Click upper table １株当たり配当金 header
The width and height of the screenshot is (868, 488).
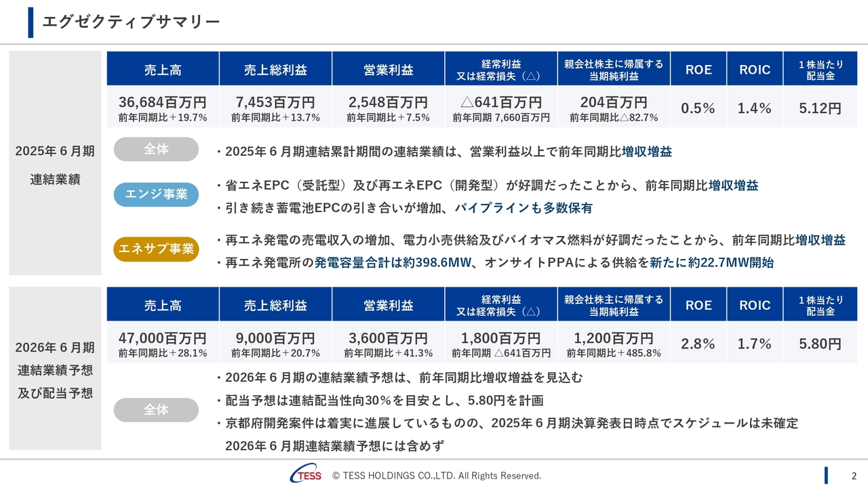click(820, 69)
